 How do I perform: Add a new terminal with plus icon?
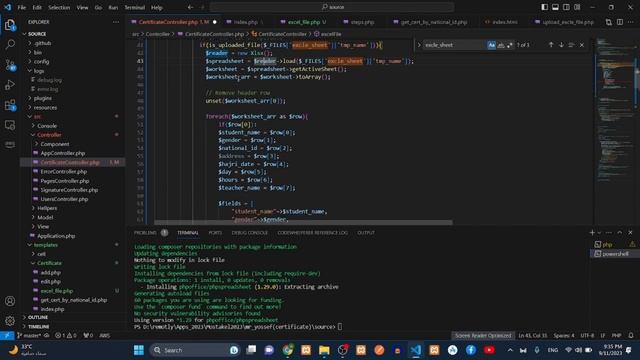(x=592, y=233)
